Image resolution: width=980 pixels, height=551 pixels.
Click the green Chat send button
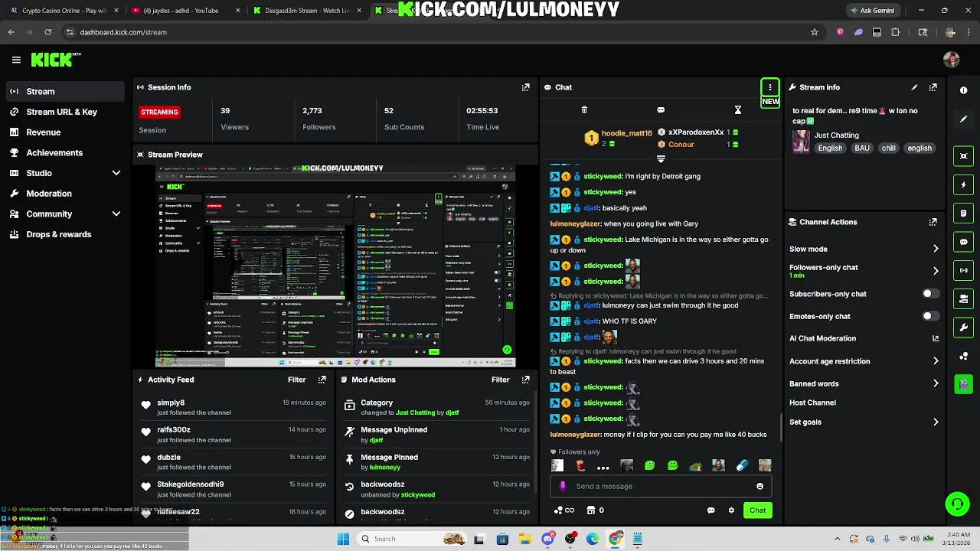(x=757, y=510)
